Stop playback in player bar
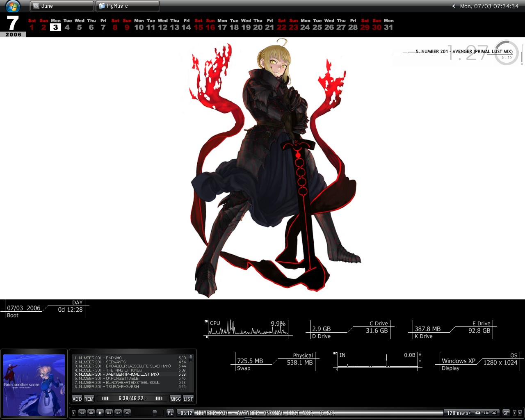525x420 pixels. pos(91,413)
